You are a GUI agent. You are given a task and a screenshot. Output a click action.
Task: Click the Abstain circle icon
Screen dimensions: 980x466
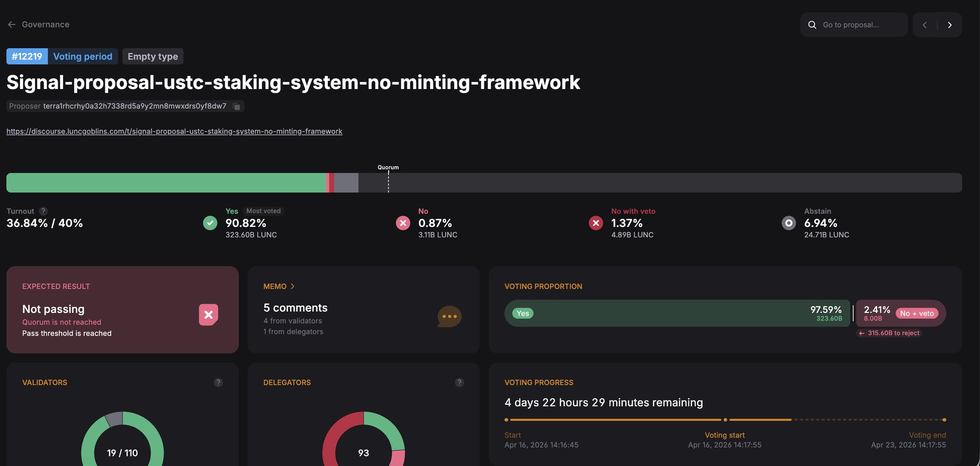click(x=789, y=223)
